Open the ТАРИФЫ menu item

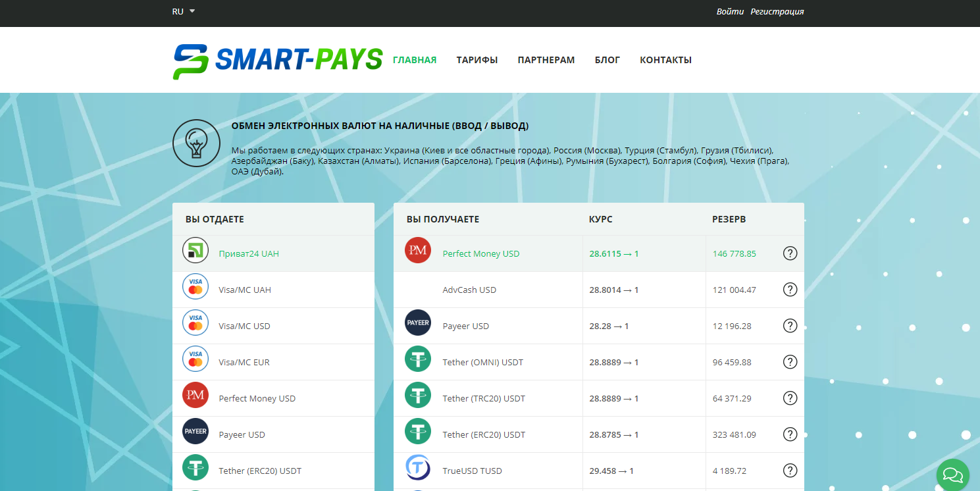477,60
